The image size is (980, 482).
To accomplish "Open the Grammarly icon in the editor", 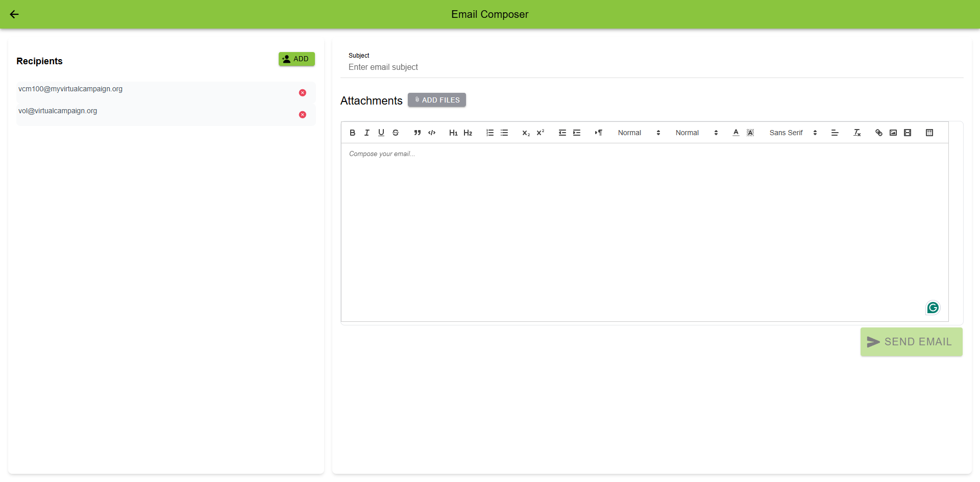I will (933, 308).
